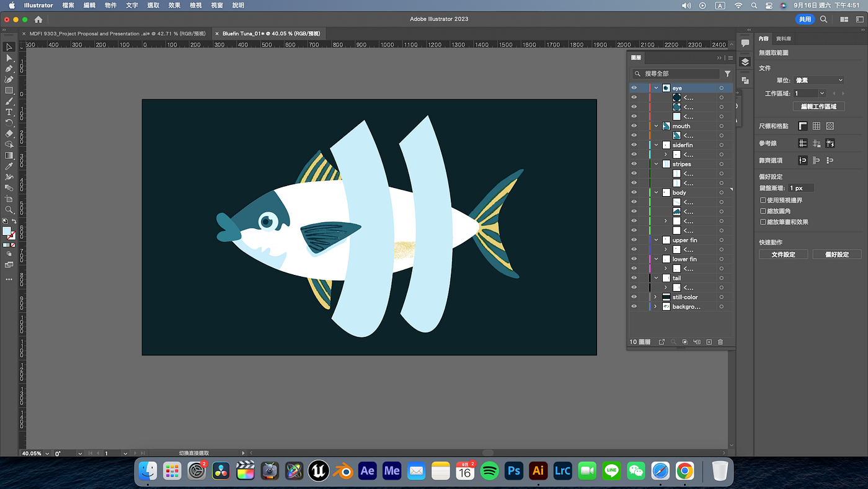This screenshot has width=868, height=489.
Task: Collapse the stripes layer
Action: click(656, 164)
